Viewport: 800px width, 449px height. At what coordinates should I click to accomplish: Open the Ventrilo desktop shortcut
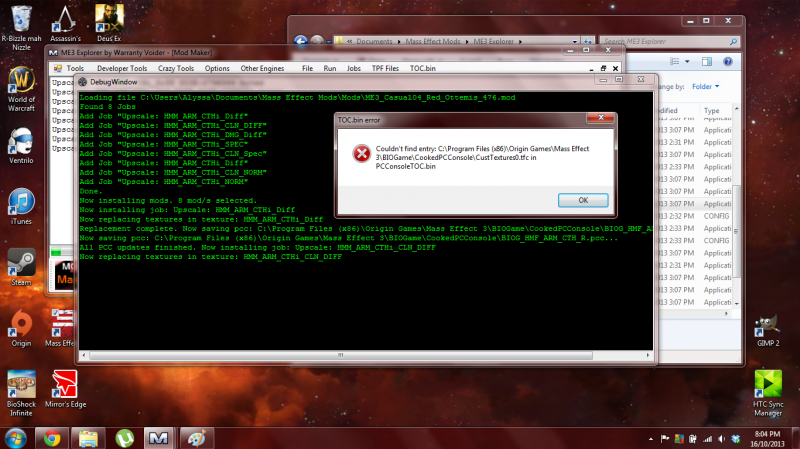(22, 145)
